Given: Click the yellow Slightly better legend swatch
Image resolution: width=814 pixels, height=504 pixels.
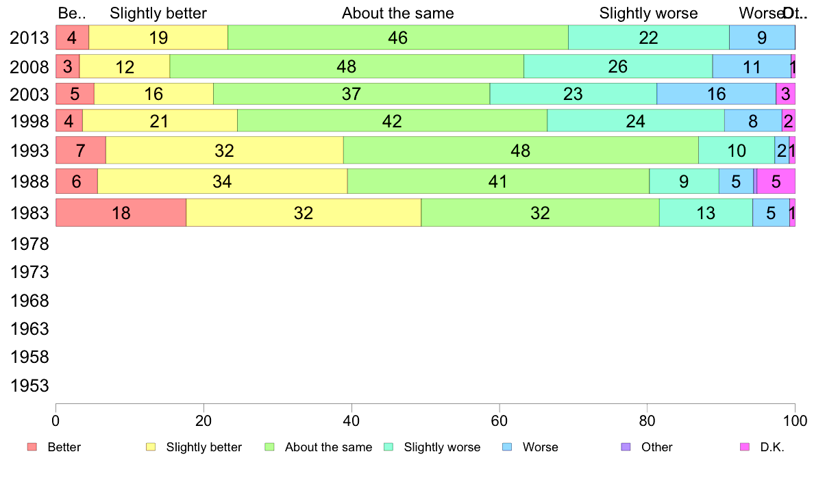Looking at the screenshot, I should 151,447.
